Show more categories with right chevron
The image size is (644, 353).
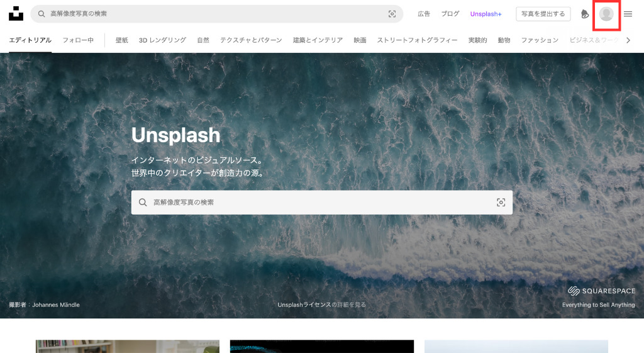[x=628, y=40]
